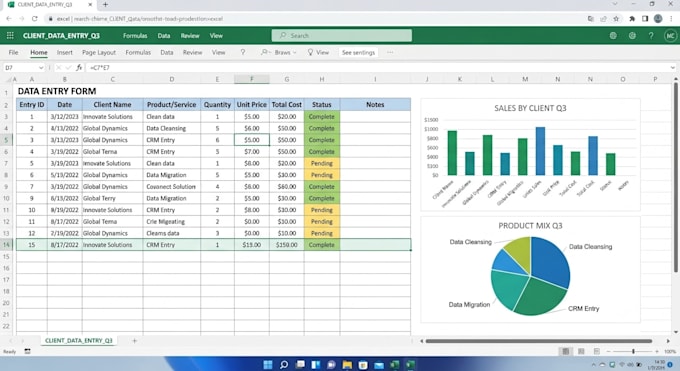Select Page Layout view icon in status bar
Screen dimensions: 680x371
pyautogui.click(x=581, y=351)
